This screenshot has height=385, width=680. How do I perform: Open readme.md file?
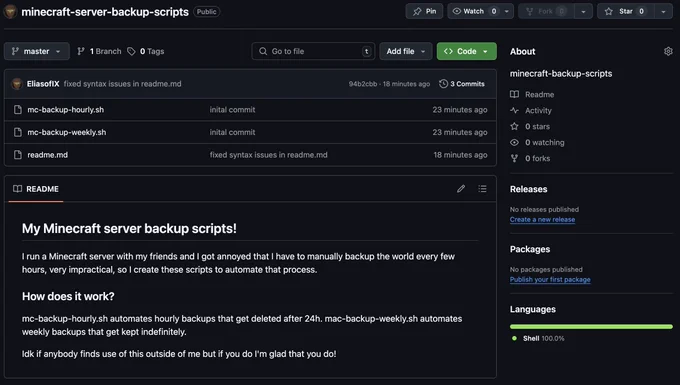(x=48, y=155)
